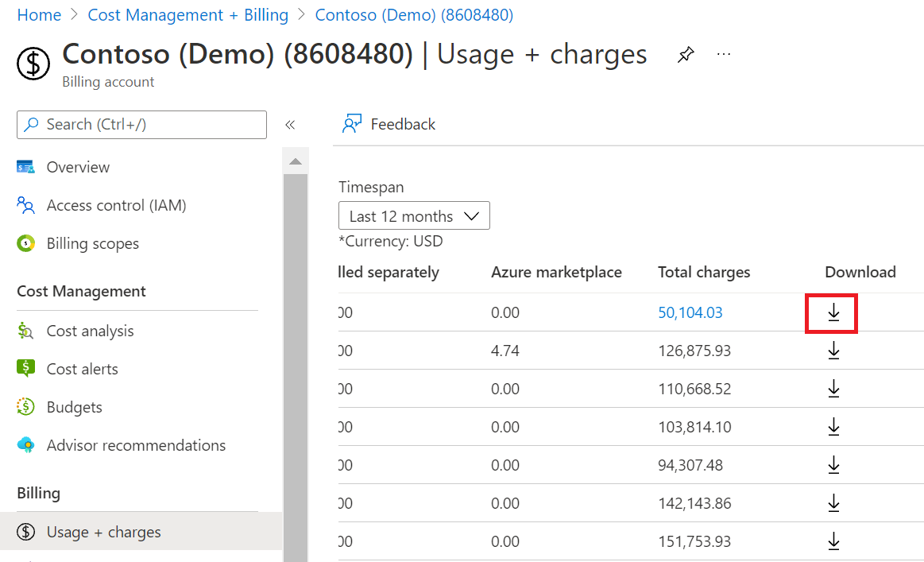This screenshot has width=924, height=562.
Task: Click into the Search (Ctrl+/) field
Action: 141,125
